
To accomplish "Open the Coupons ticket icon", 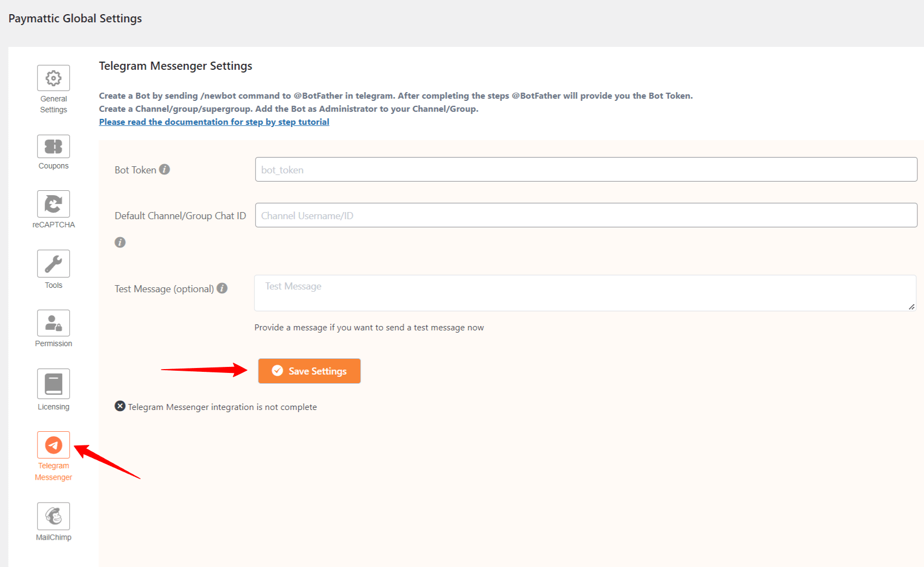I will click(x=53, y=146).
